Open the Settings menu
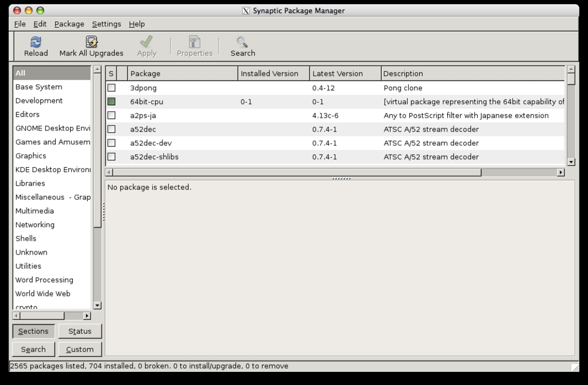 106,24
